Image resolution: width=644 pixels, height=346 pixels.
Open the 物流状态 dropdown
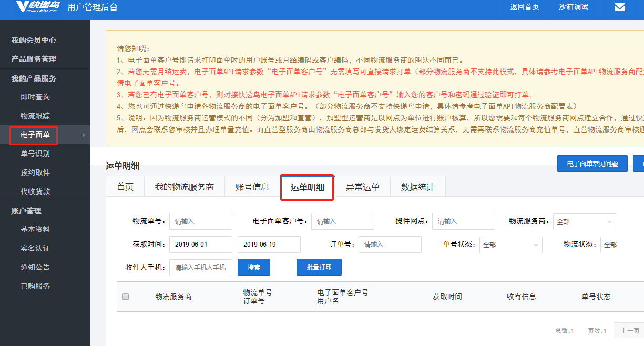point(622,245)
